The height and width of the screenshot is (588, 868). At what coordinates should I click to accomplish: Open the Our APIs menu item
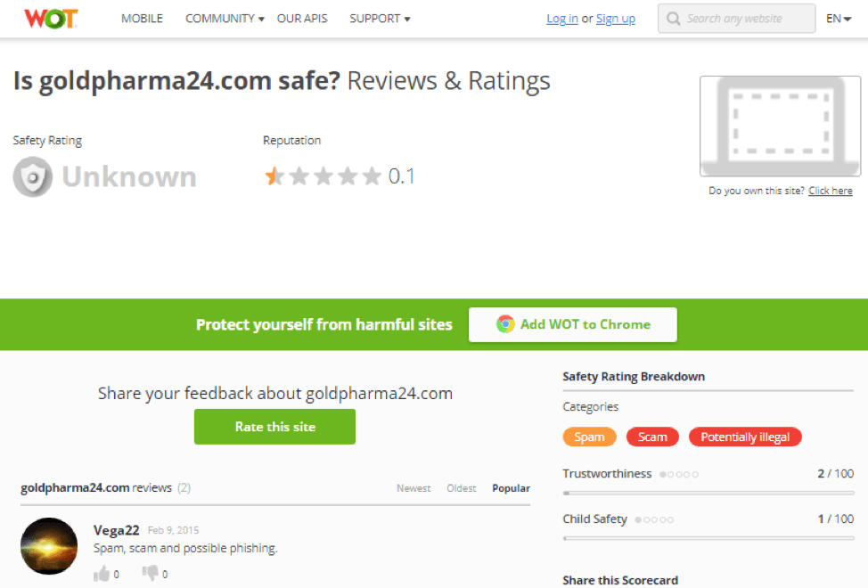click(x=302, y=19)
